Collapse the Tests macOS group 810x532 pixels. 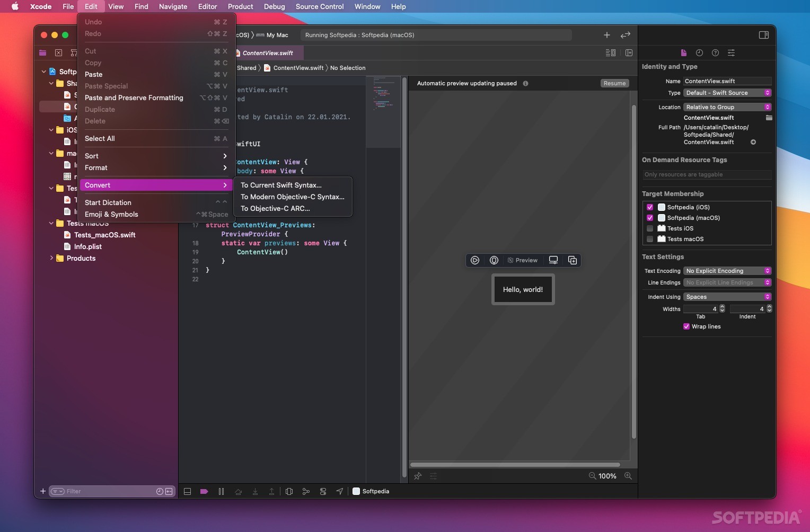[x=51, y=223]
